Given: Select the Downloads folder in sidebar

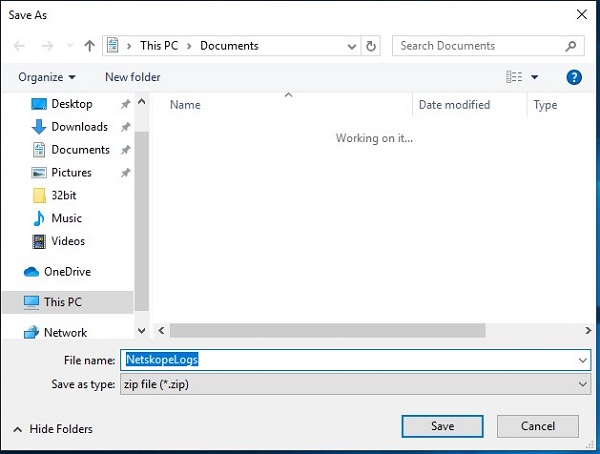Looking at the screenshot, I should [x=79, y=127].
